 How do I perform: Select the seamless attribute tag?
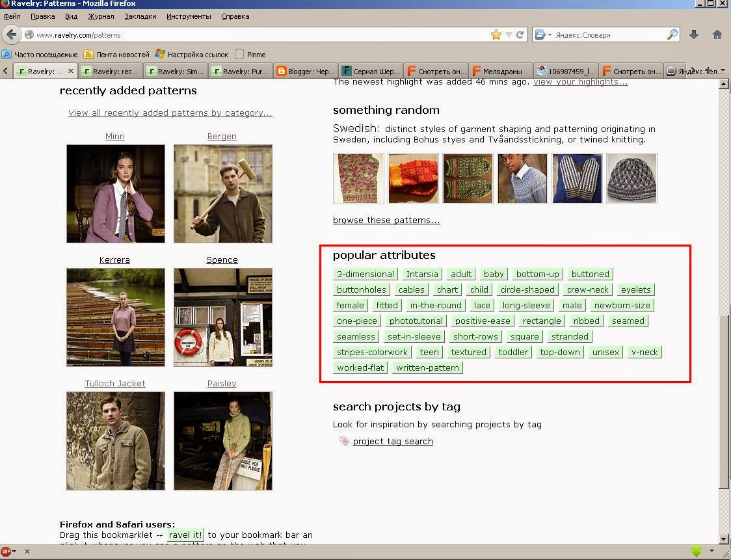[356, 337]
